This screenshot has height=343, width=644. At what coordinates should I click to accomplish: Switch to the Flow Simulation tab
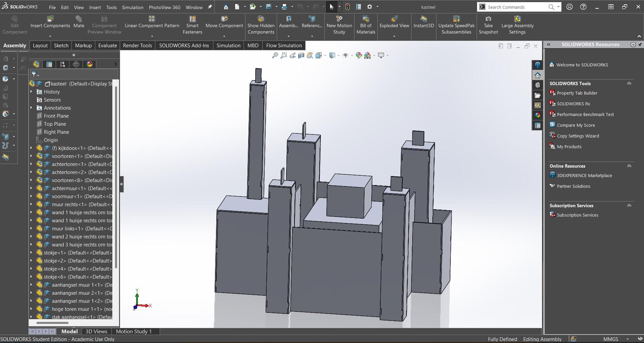[284, 45]
